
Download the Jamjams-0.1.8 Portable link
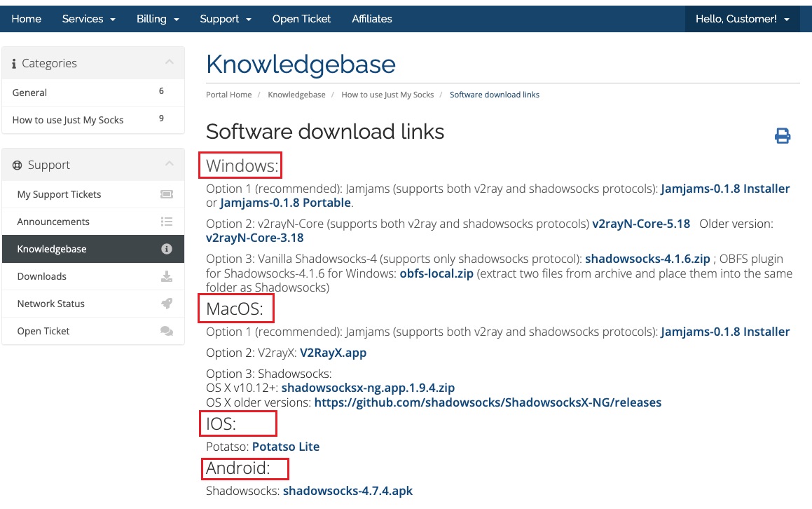tap(285, 203)
